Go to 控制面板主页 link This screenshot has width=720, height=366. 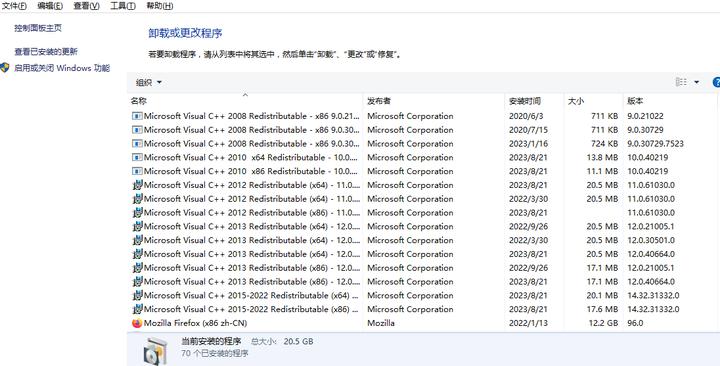pos(38,28)
